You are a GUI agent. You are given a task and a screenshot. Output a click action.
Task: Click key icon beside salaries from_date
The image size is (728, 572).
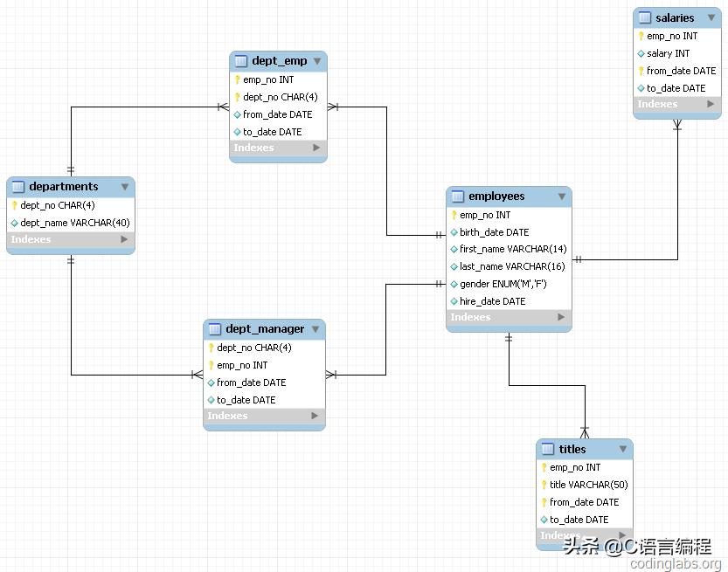point(641,71)
